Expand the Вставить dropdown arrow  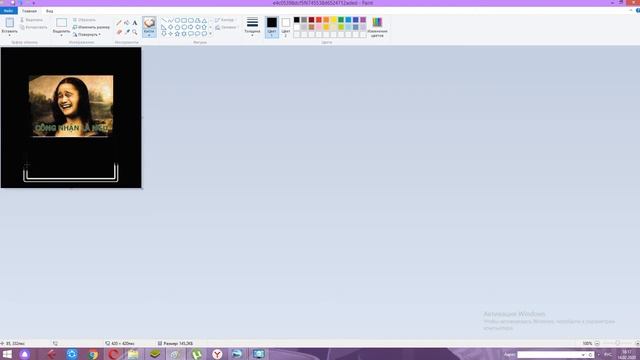pos(10,35)
